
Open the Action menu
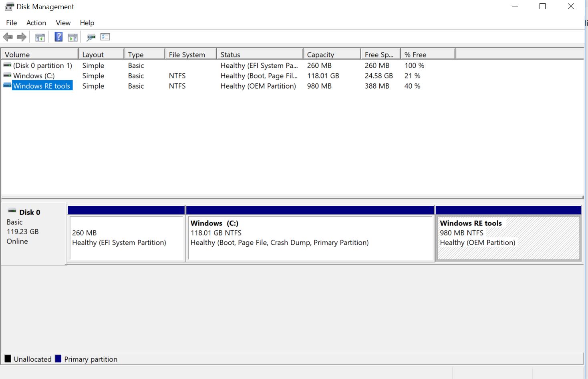(36, 23)
